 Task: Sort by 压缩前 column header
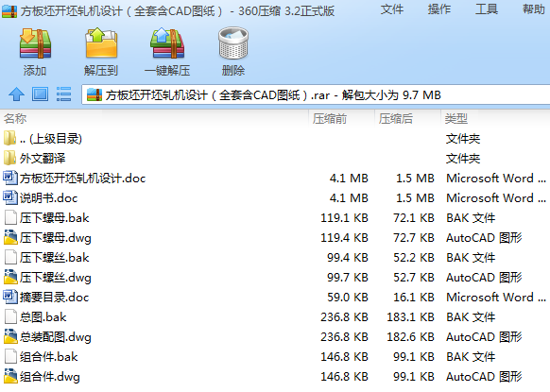pyautogui.click(x=330, y=119)
